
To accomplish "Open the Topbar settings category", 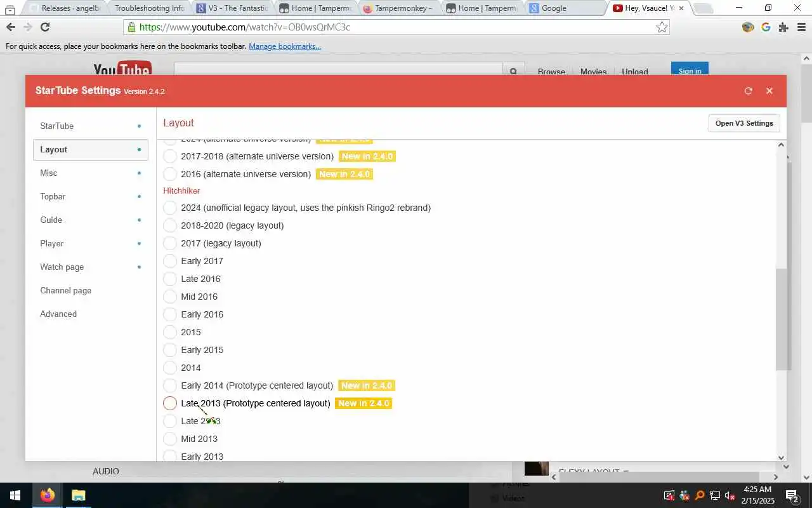I will [x=91, y=196].
